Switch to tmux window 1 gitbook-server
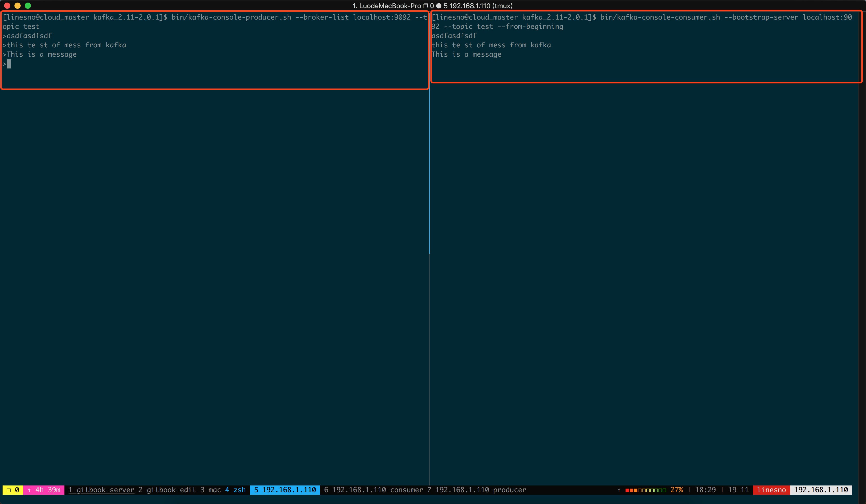Screen dimensions: 866x504 pyautogui.click(x=101, y=490)
